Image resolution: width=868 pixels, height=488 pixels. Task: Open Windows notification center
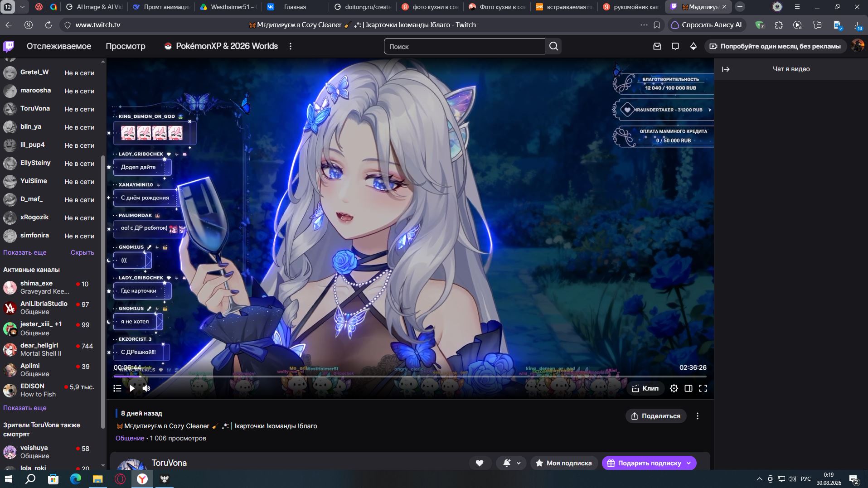click(854, 479)
